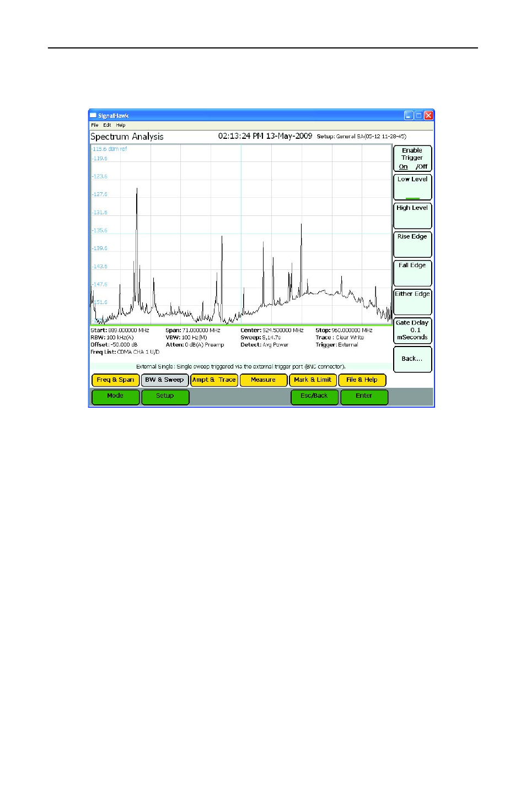Open the File menu
Screen dimensions: 526x812
pos(95,125)
